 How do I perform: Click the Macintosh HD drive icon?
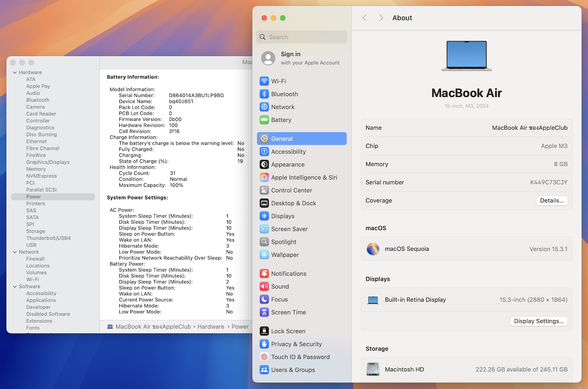pos(373,369)
